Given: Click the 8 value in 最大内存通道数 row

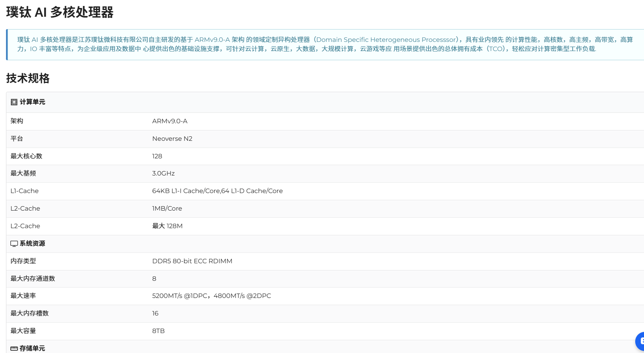Looking at the screenshot, I should pos(154,279).
